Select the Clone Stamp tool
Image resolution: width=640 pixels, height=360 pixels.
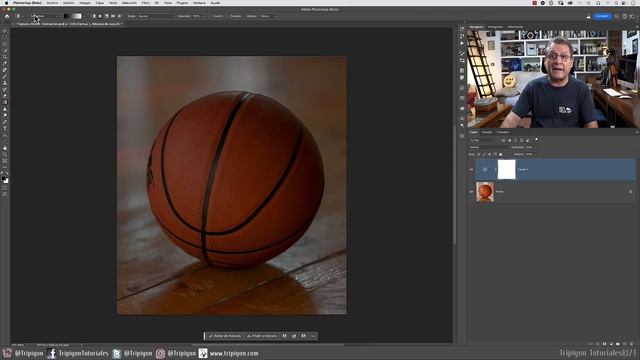5,83
